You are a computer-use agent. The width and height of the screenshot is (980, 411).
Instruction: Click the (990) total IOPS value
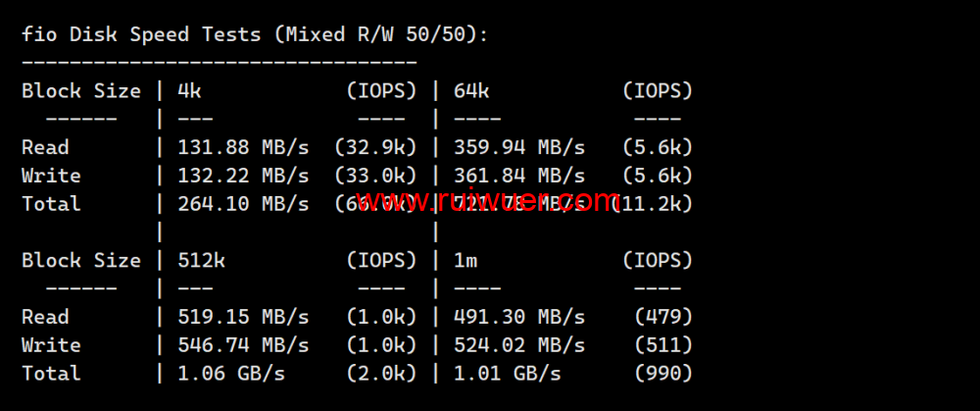(663, 375)
